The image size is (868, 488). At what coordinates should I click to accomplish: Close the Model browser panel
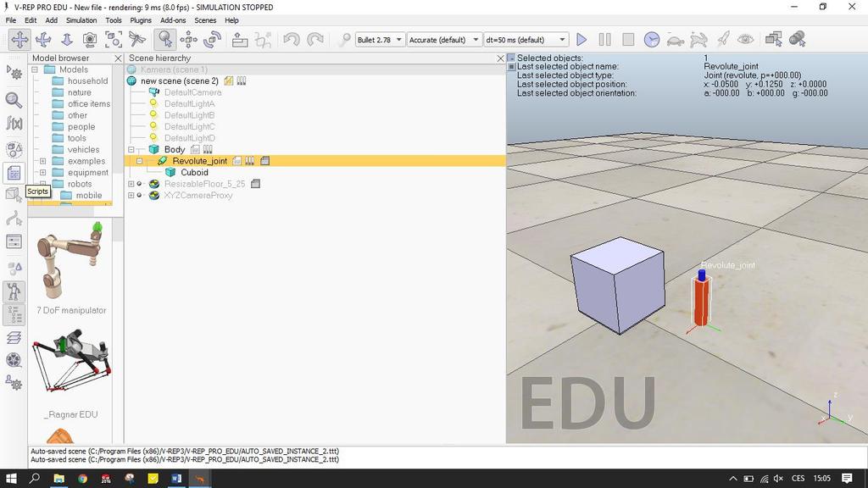tap(118, 58)
